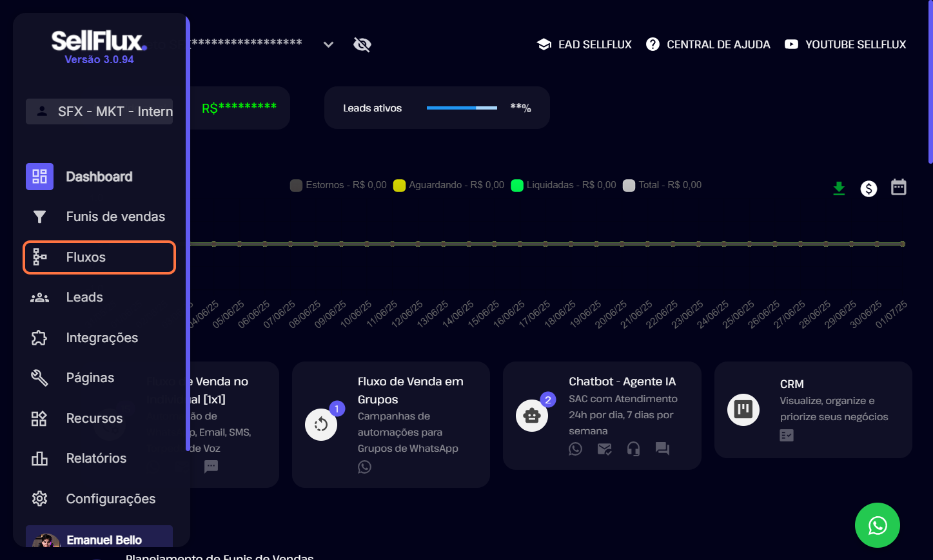Expand the masked account dropdown chevron
Image resolution: width=933 pixels, height=560 pixels.
coord(328,44)
